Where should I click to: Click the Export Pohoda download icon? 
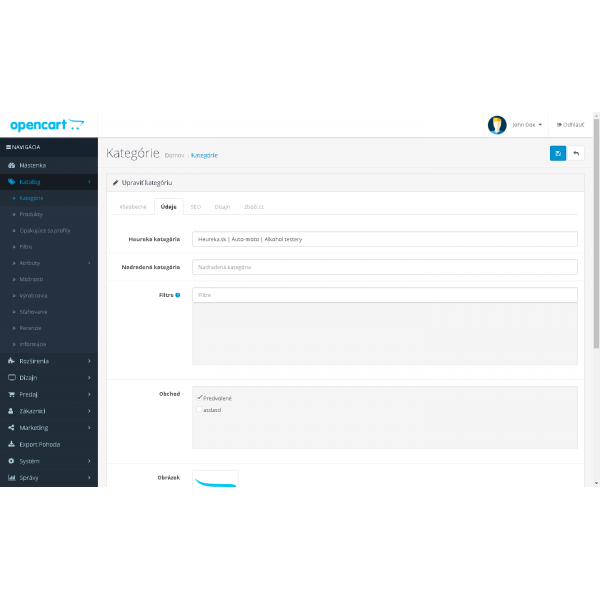[x=11, y=444]
